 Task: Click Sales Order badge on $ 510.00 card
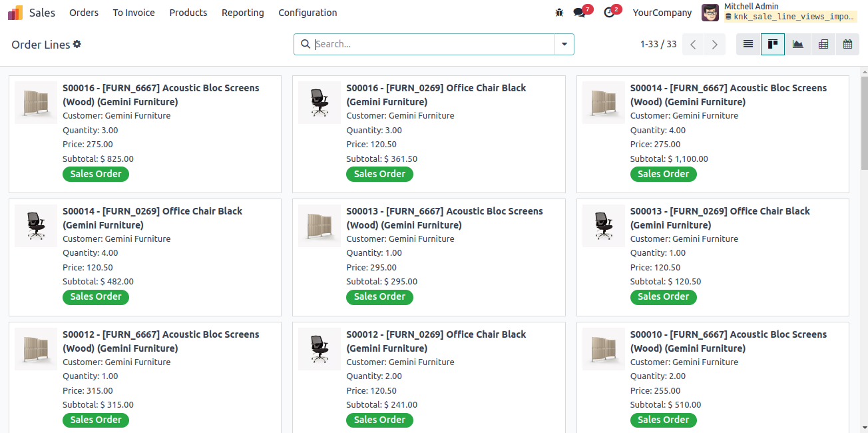664,420
